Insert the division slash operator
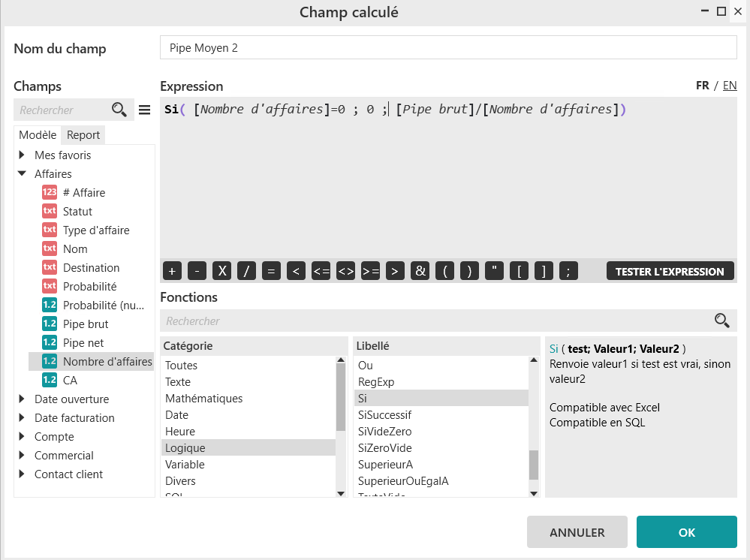 [246, 271]
